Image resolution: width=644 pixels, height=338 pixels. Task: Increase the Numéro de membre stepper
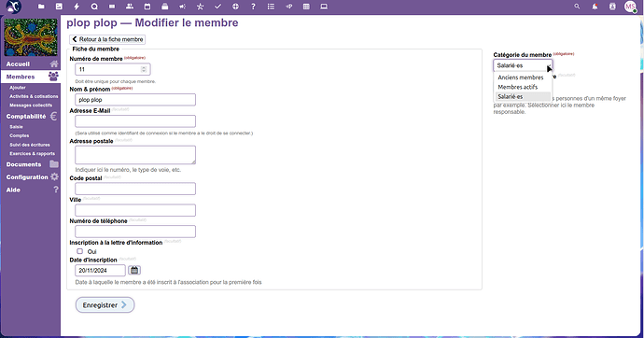[144, 67]
